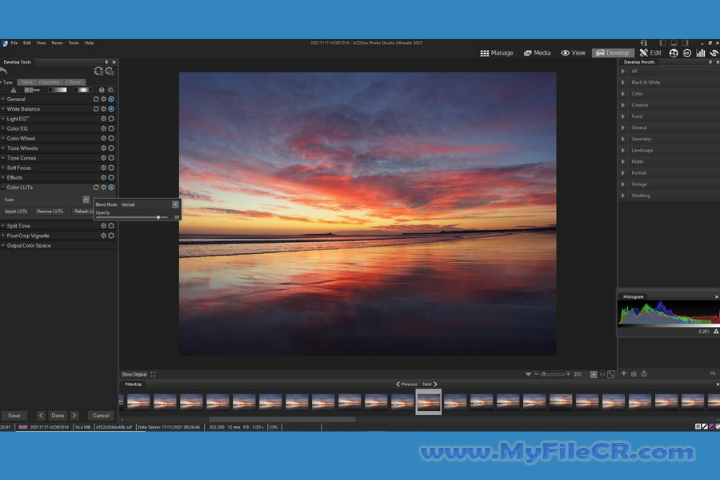
Task: Open the Help menu
Action: click(x=89, y=43)
